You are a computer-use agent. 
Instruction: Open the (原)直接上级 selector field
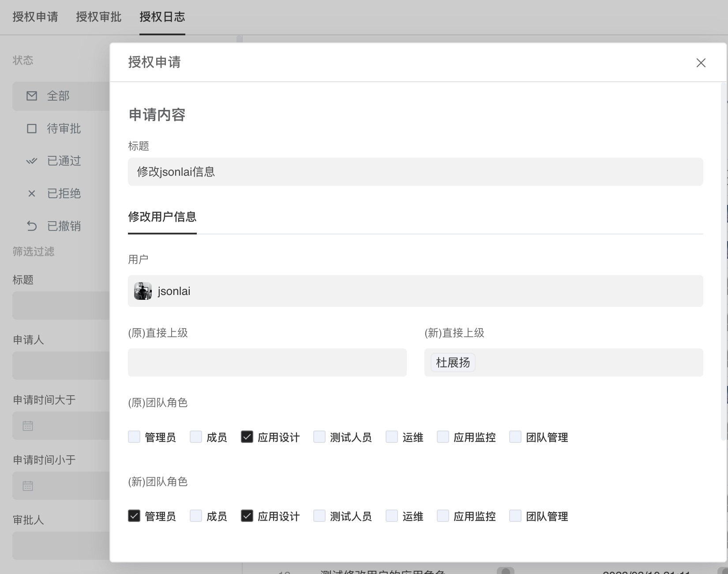(x=267, y=363)
